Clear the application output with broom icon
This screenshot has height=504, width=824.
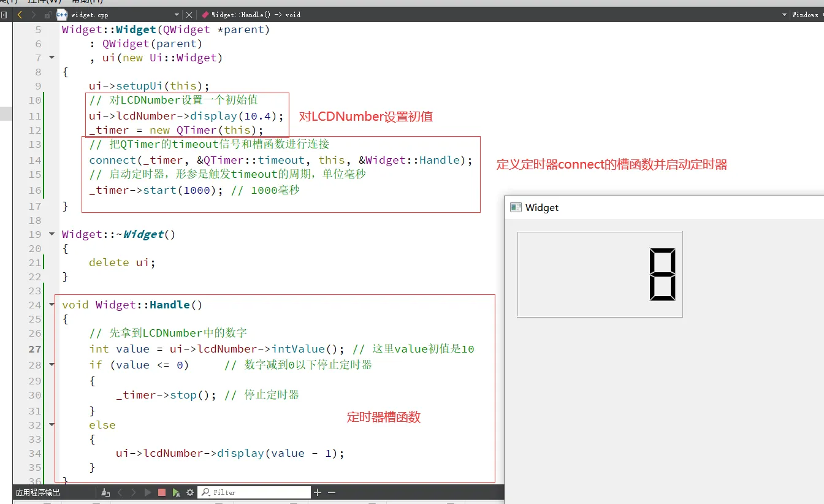tap(105, 492)
